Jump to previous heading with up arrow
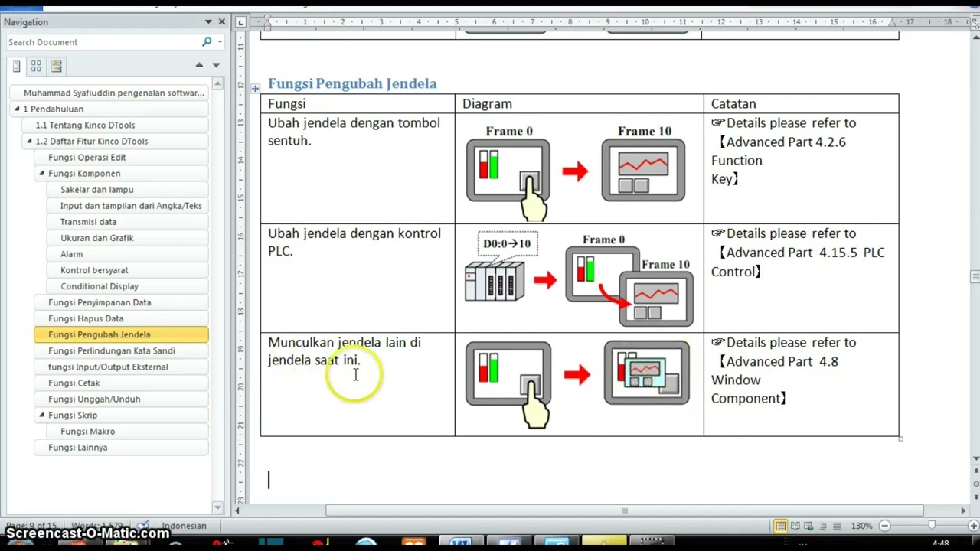 coord(199,65)
